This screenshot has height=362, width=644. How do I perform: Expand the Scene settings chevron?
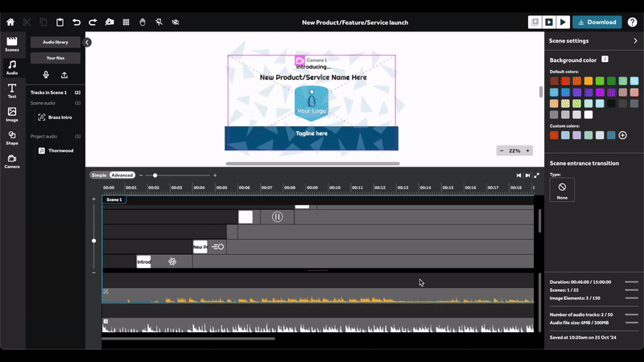[635, 40]
